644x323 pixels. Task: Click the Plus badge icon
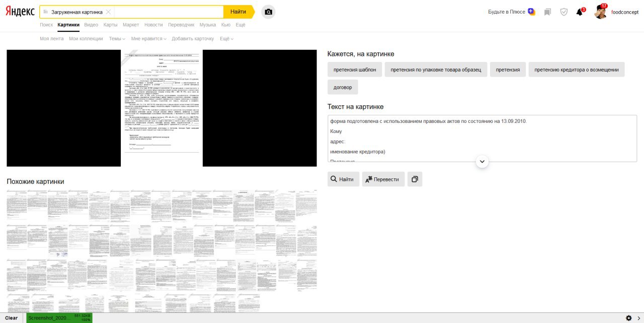point(531,12)
